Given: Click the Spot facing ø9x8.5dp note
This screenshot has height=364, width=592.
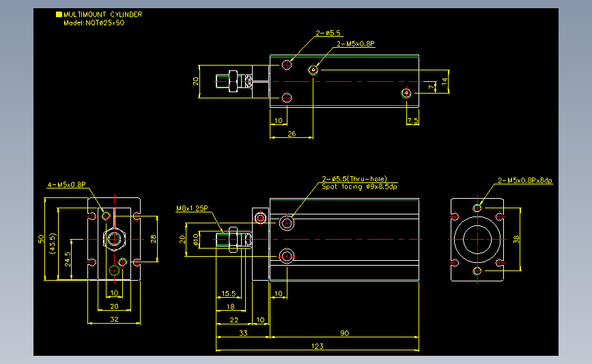Looking at the screenshot, I should click(x=359, y=186).
